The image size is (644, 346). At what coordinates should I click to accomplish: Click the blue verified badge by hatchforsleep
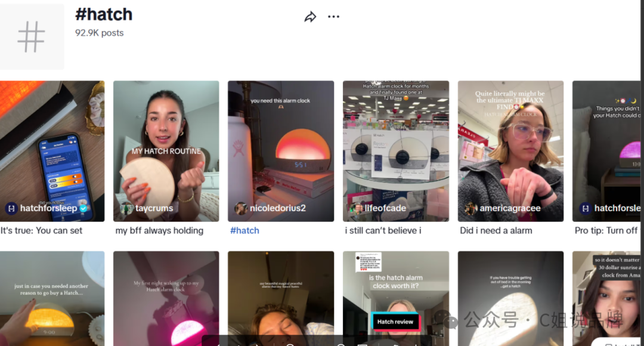(83, 208)
